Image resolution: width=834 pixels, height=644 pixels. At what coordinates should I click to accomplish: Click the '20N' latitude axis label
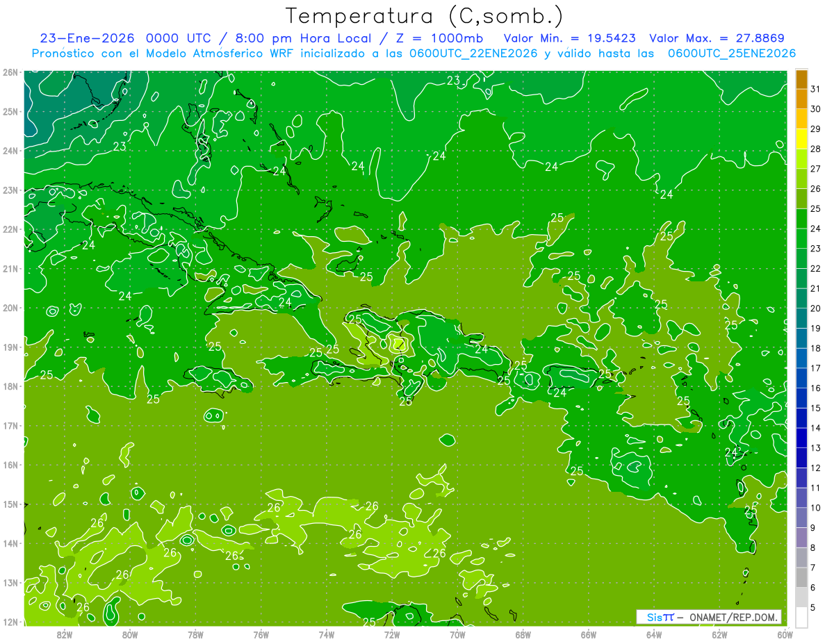[10, 307]
